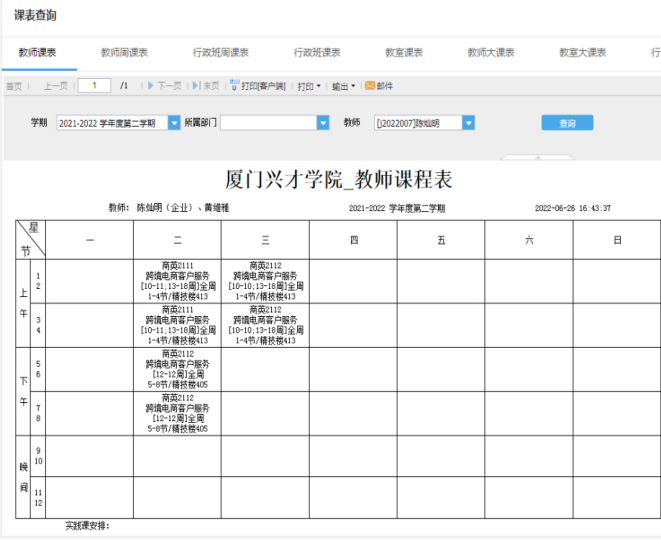Open the 行政班课表 tab
Screen dimensions: 661x540
click(317, 53)
